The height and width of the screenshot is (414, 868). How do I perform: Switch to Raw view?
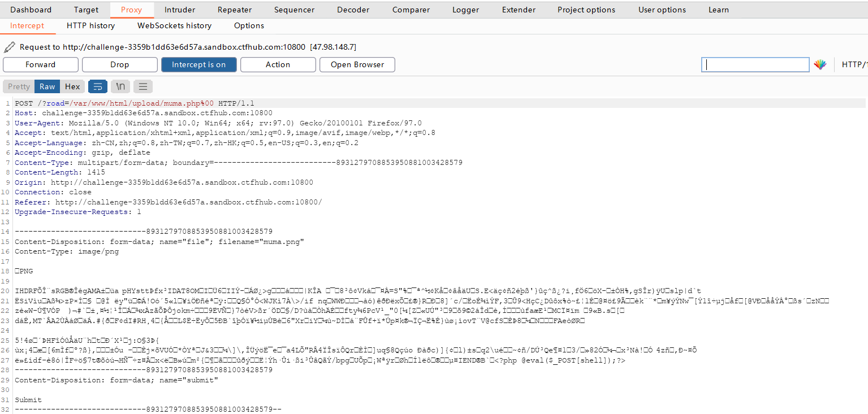47,86
